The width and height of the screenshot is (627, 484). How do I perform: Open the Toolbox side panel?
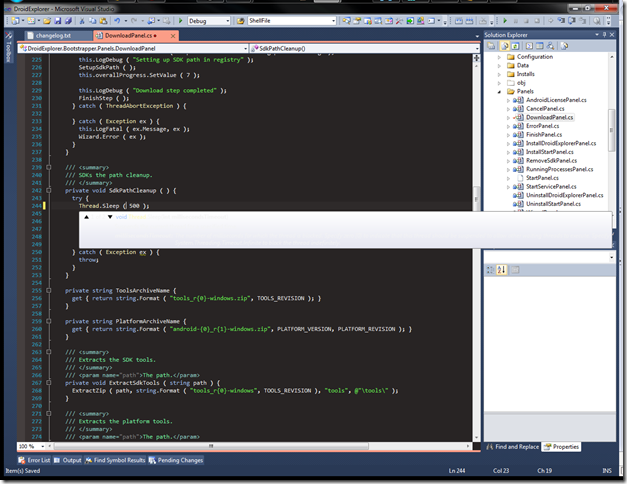(x=7, y=52)
